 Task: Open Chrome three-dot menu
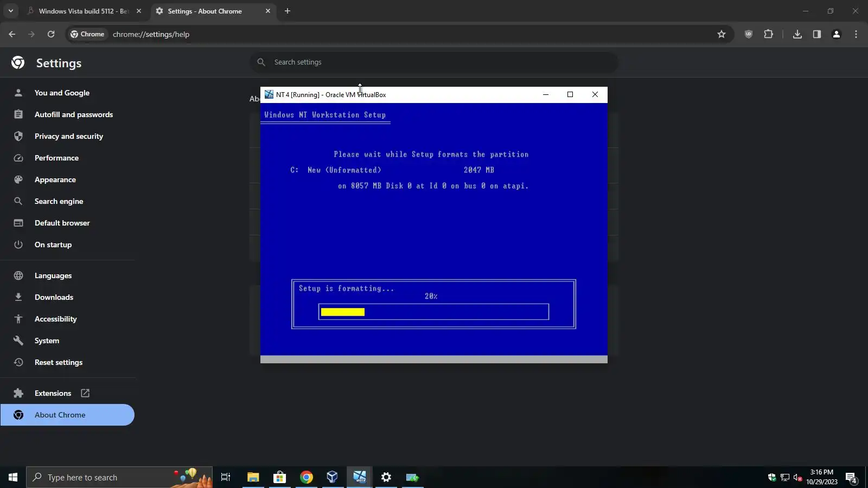pyautogui.click(x=856, y=34)
